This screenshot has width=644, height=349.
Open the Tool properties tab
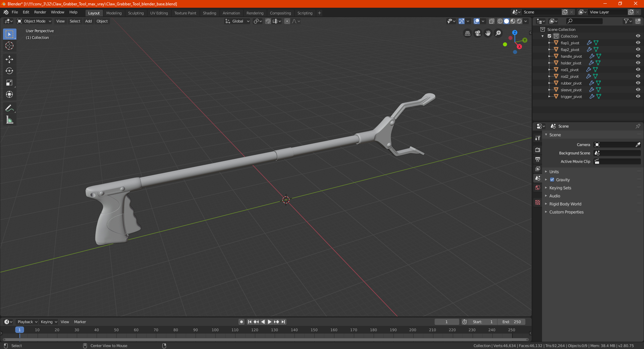click(x=538, y=138)
